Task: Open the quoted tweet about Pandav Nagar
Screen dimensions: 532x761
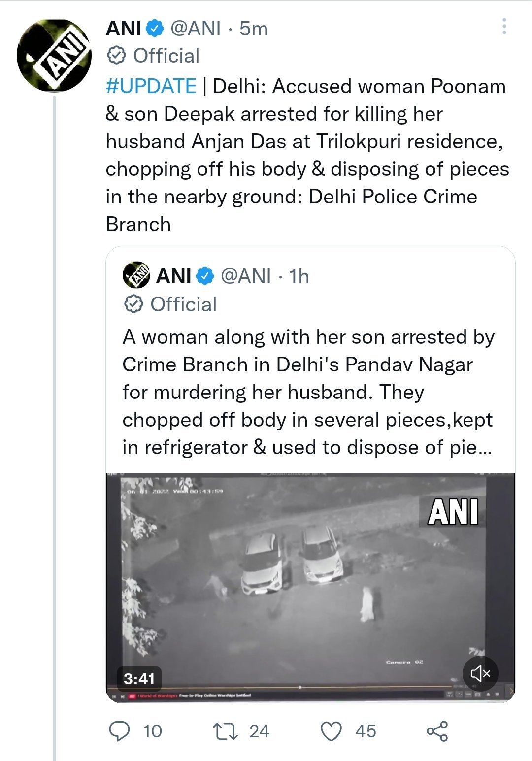Action: [x=308, y=392]
